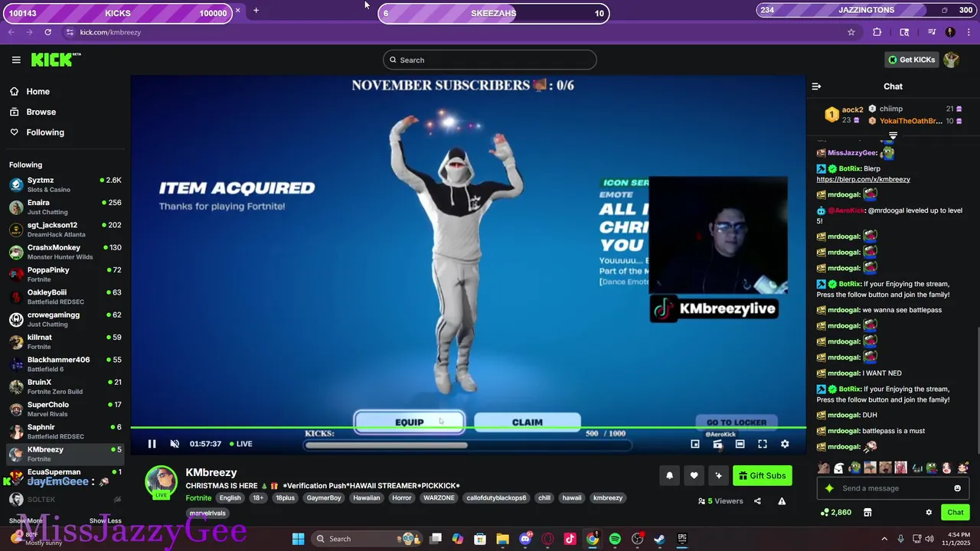Click KMbreezy channel avatar
Screen dimensions: 980x551
pos(162,481)
